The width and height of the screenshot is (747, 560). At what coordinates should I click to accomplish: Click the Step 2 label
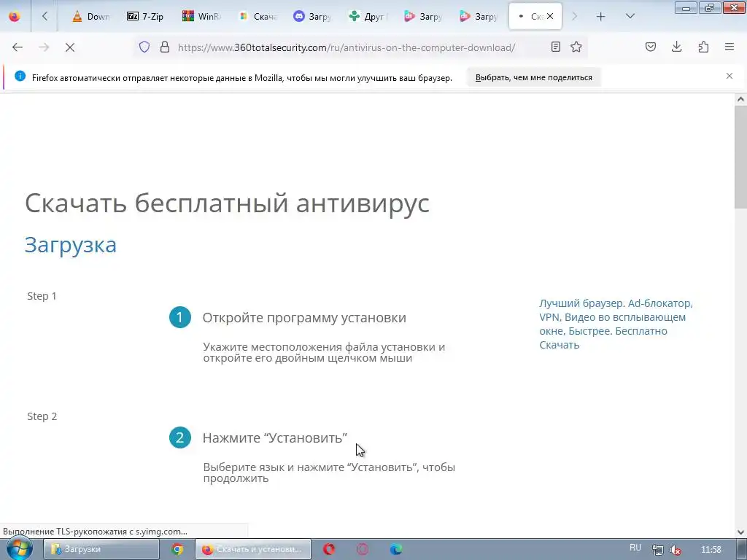click(x=42, y=416)
